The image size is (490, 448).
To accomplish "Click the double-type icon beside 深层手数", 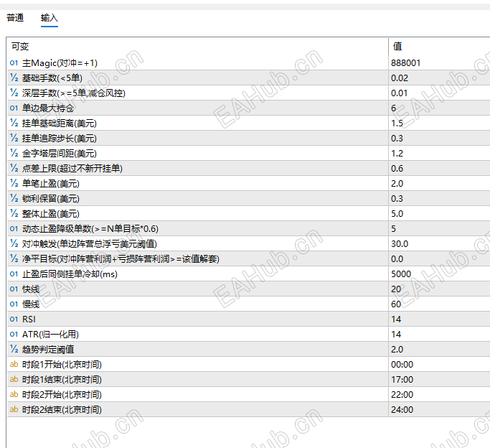I will tap(14, 93).
